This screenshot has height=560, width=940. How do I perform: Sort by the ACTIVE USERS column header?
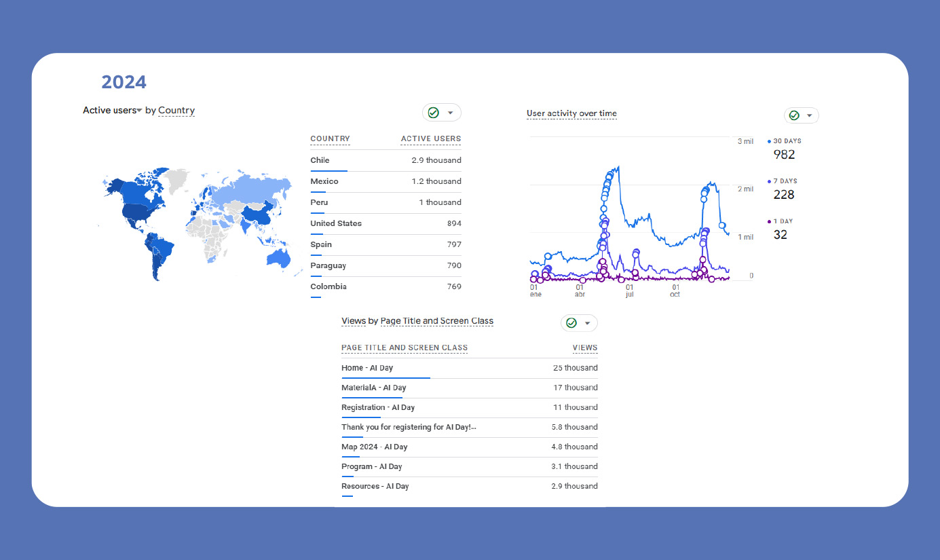point(430,139)
